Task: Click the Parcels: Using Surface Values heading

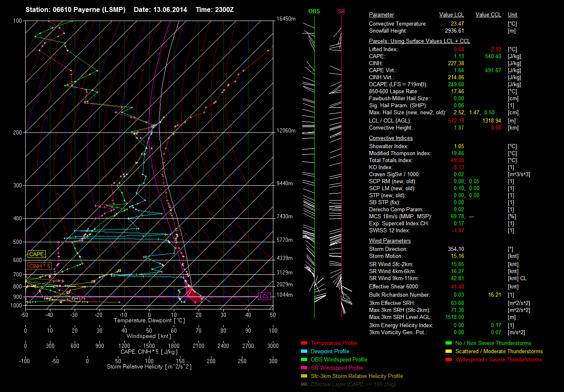Action: (419, 41)
